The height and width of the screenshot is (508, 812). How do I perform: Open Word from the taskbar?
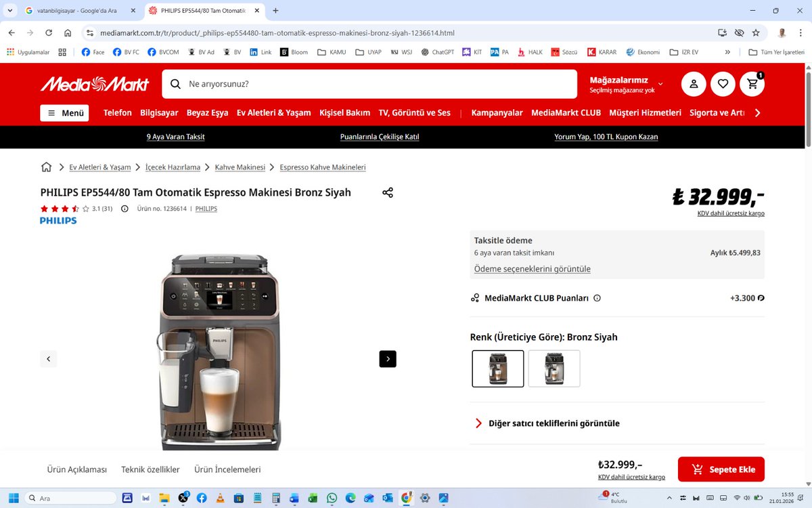point(294,498)
